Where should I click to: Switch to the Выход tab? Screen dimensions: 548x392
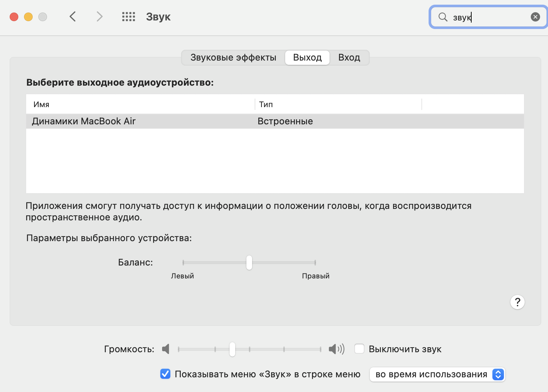click(307, 57)
